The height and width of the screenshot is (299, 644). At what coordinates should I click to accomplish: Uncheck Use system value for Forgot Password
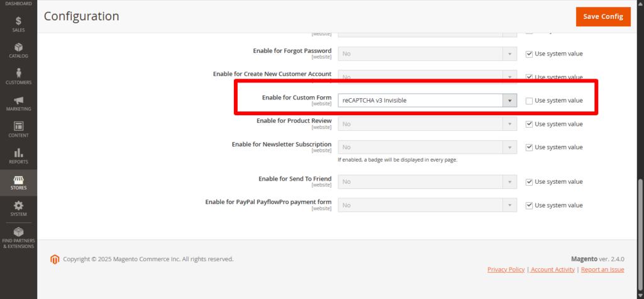pos(529,54)
